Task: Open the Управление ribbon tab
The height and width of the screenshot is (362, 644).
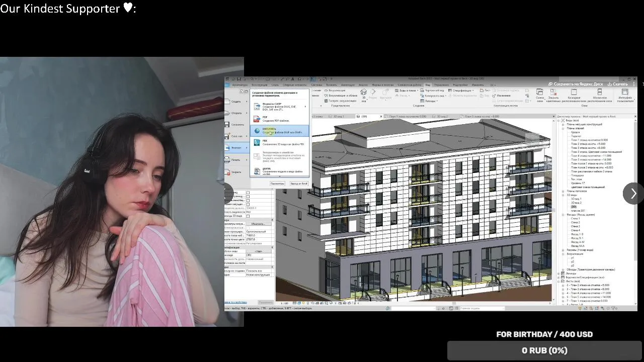Action: [x=441, y=85]
